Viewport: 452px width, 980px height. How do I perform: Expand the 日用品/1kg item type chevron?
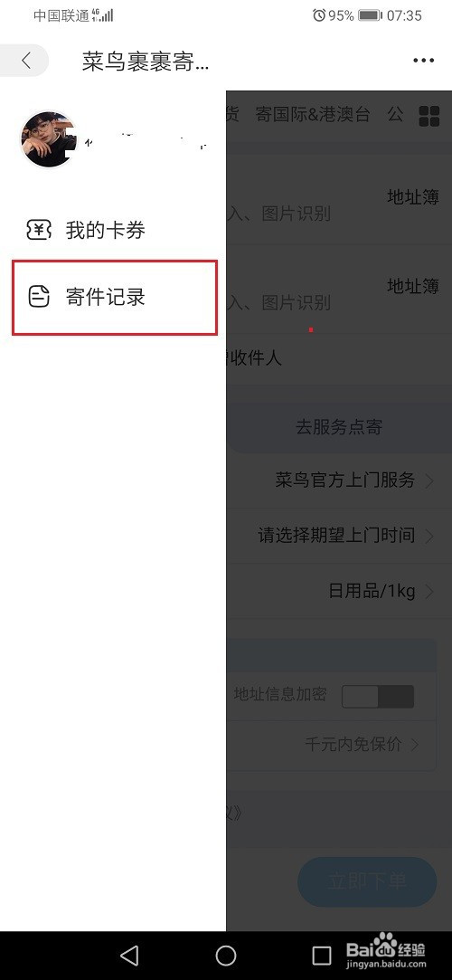point(429,591)
